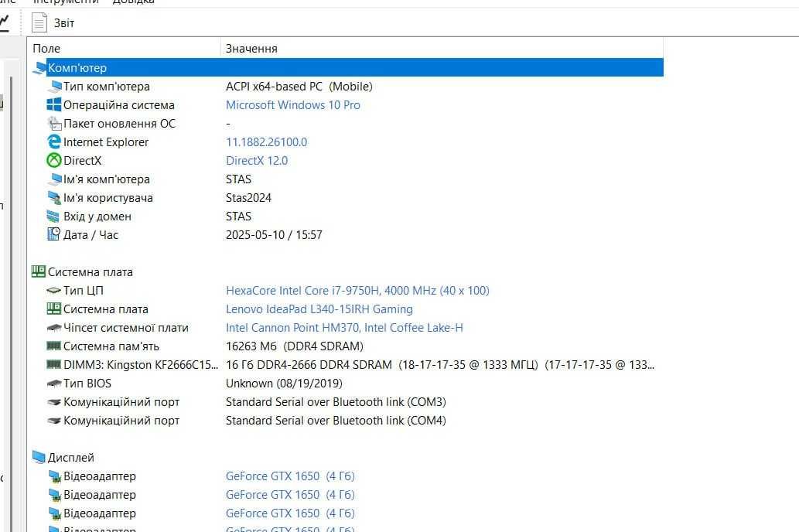Click the Тип комп'ютера field label

[x=107, y=87]
